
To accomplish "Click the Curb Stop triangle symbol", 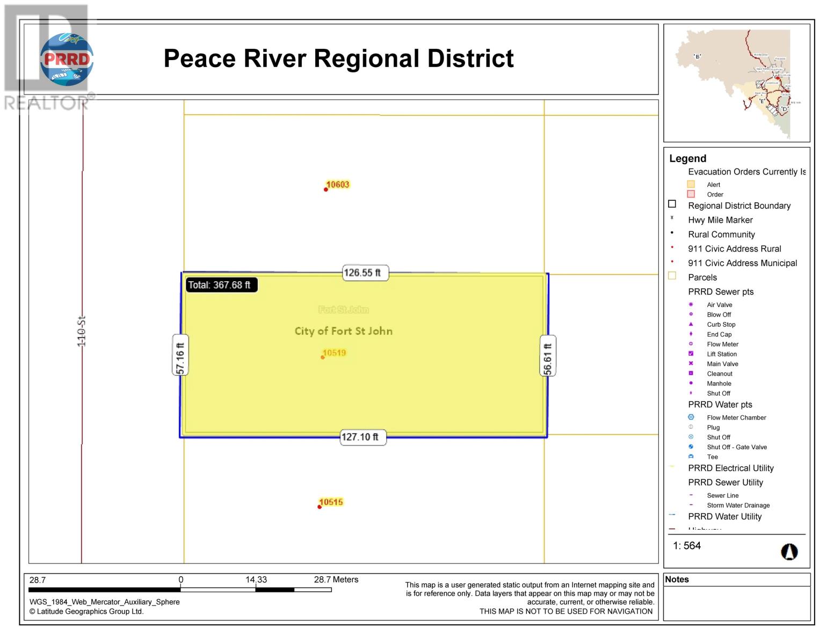I will coord(691,324).
